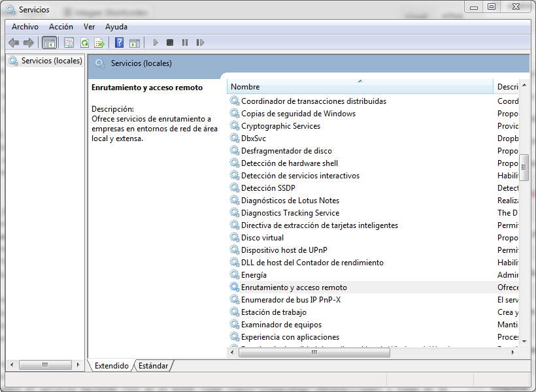This screenshot has width=536, height=392.
Task: Toggle the show/hide console tree button
Action: [49, 42]
